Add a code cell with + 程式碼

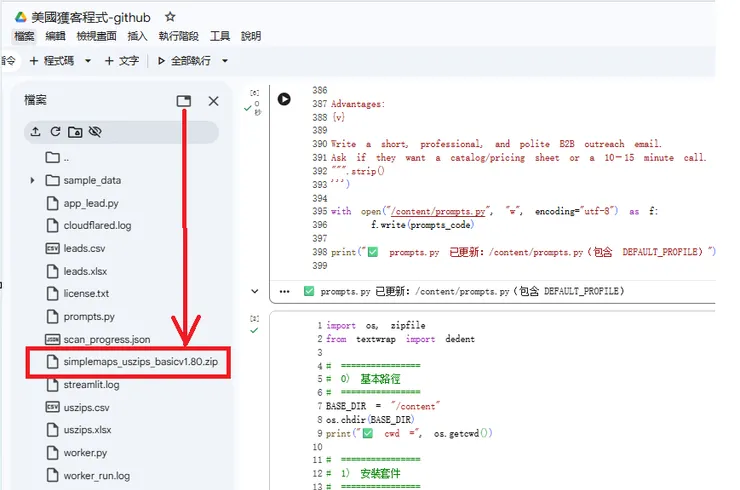52,61
